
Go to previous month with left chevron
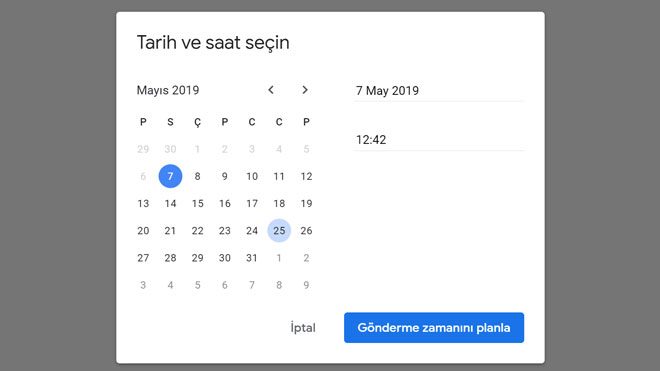(271, 90)
